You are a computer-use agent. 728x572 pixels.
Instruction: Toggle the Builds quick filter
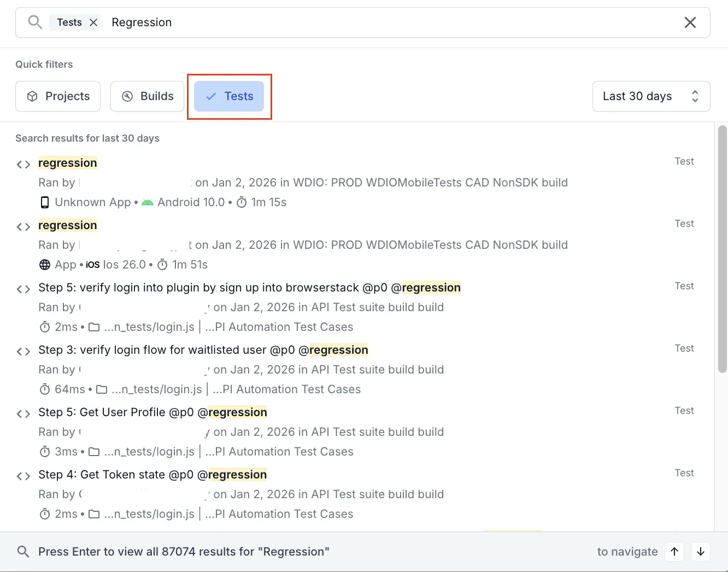coord(148,96)
